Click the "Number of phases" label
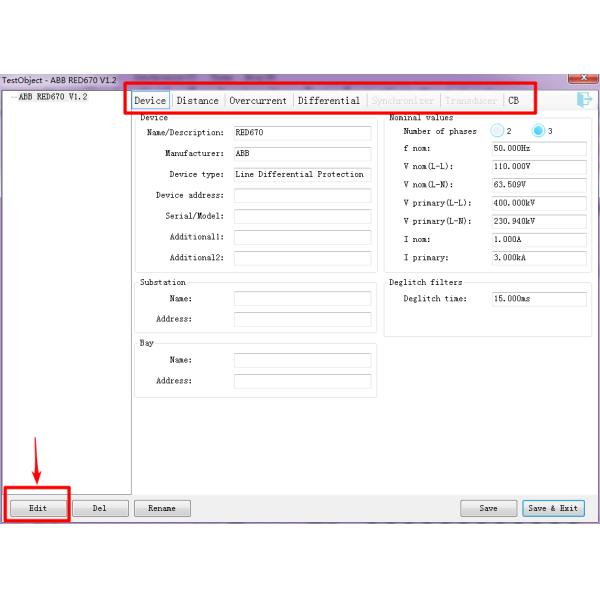This screenshot has height=600, width=600. pos(440,131)
